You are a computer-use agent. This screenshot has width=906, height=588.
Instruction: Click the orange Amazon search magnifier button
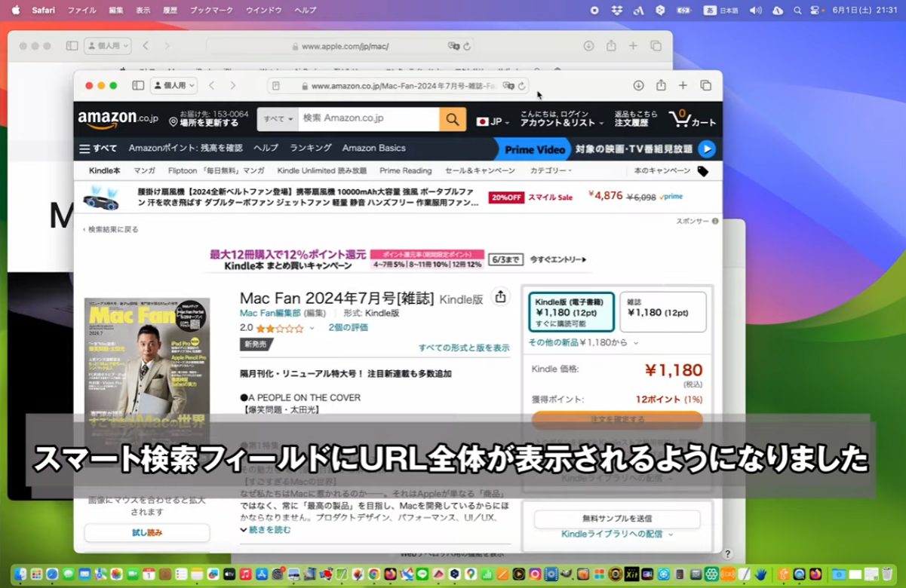[453, 119]
